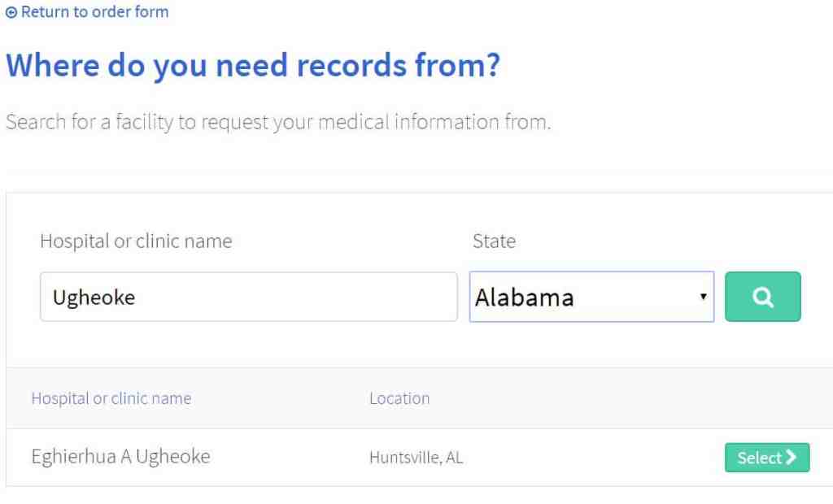
Task: Click the Eghierhua A Ugheoke result name
Action: 120,457
